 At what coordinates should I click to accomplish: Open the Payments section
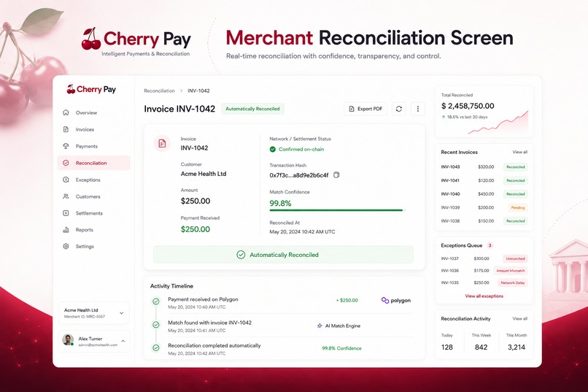click(x=94, y=146)
